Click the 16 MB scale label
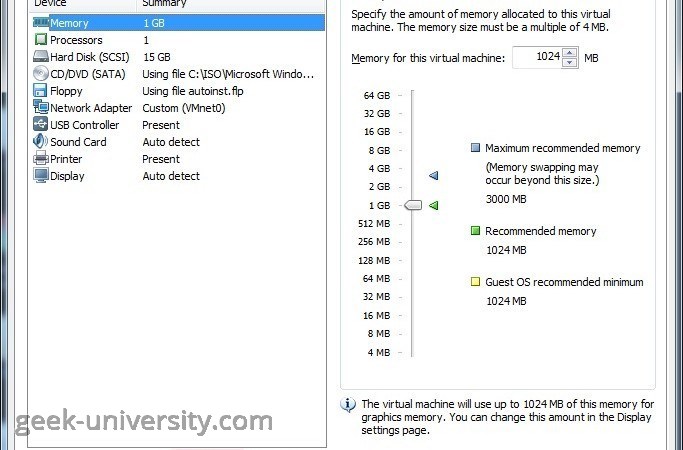This screenshot has width=683, height=450. 376,315
